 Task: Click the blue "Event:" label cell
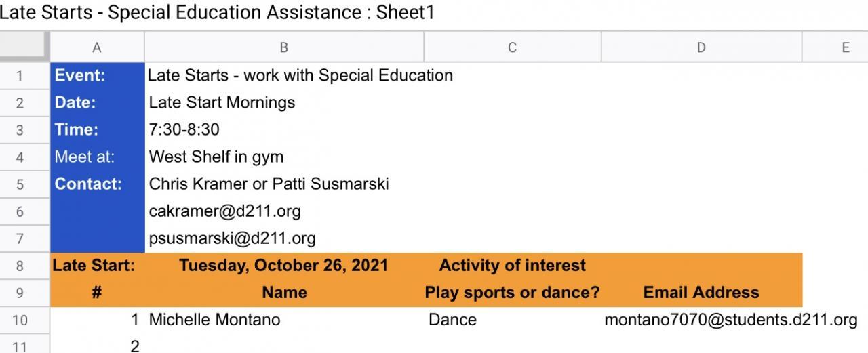click(97, 76)
